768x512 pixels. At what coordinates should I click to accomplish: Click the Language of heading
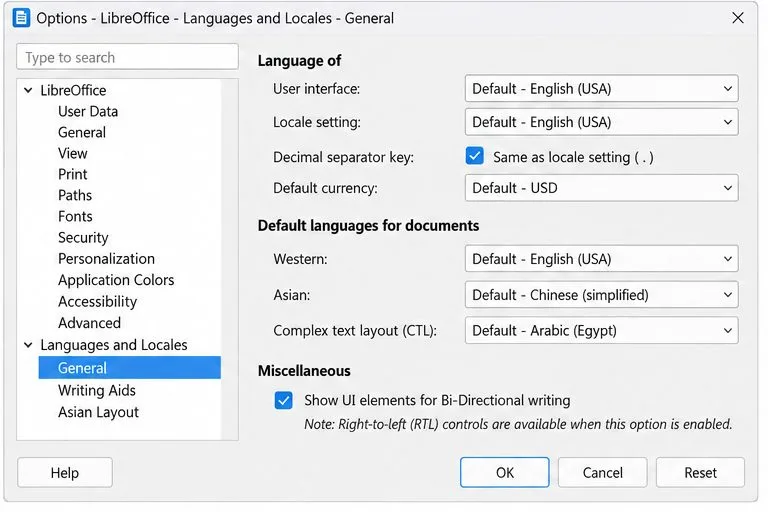point(299,61)
